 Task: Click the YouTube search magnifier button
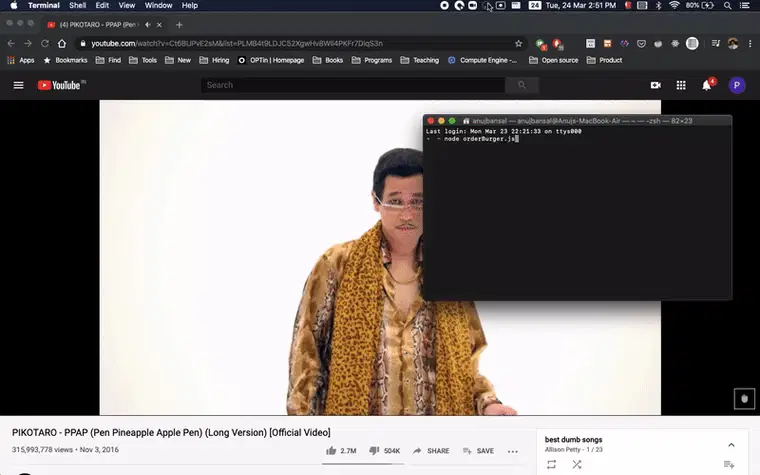pyautogui.click(x=522, y=85)
